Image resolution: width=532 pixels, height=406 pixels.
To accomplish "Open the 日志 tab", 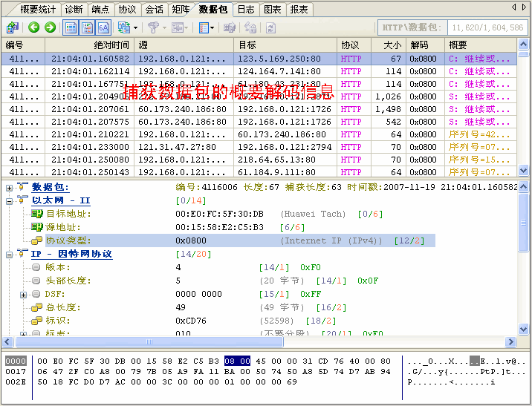I will [x=245, y=10].
